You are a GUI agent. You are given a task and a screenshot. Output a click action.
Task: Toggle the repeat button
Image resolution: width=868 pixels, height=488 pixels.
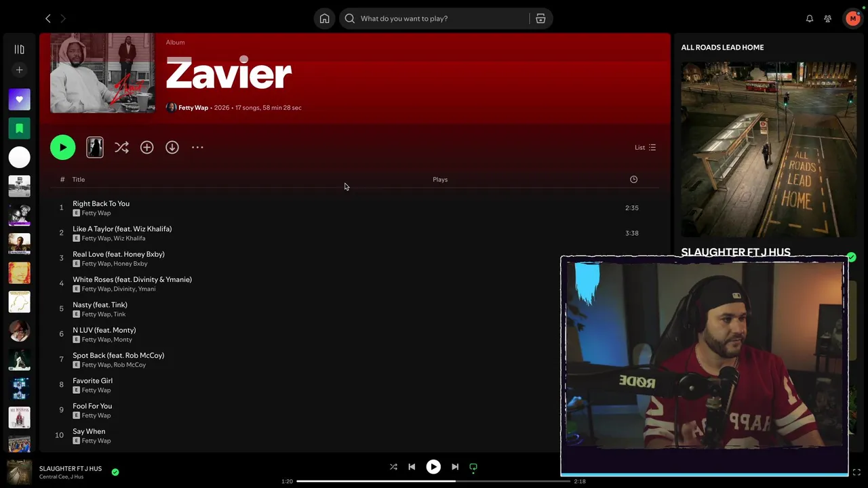[x=473, y=467]
